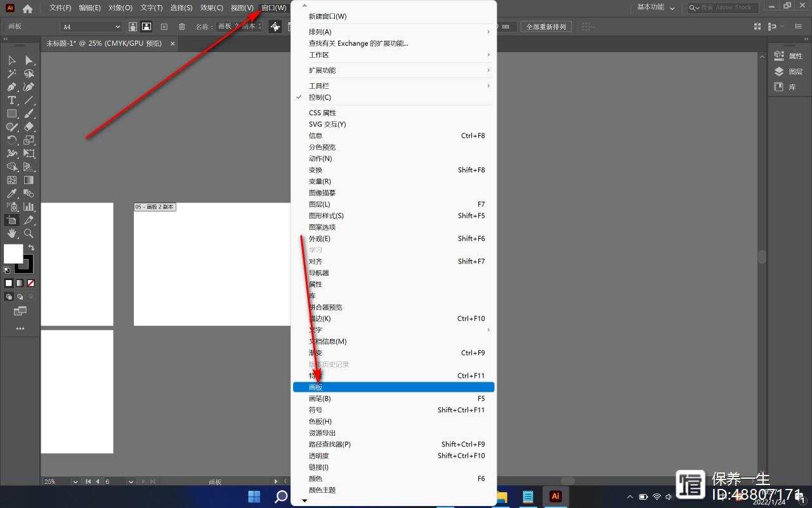Select the Rectangle tool

[12, 114]
